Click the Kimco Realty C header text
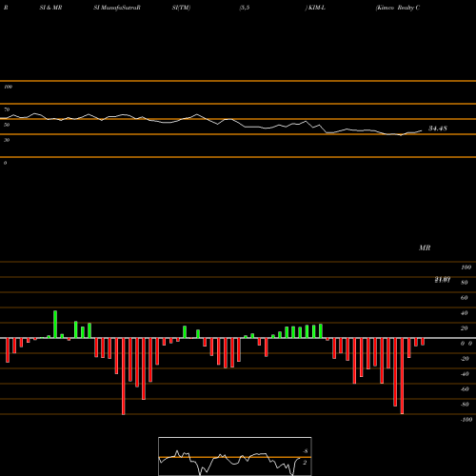The width and height of the screenshot is (476, 476). (398, 8)
